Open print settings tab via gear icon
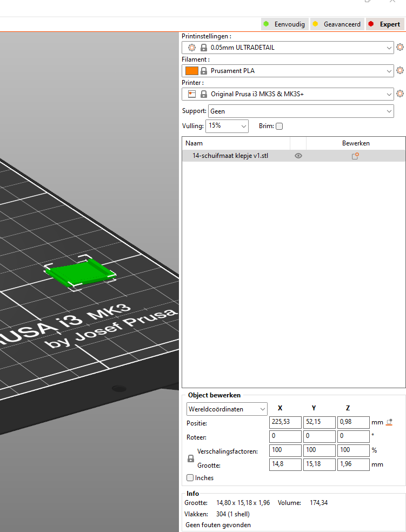Viewport: 406px width, 532px height. click(400, 48)
